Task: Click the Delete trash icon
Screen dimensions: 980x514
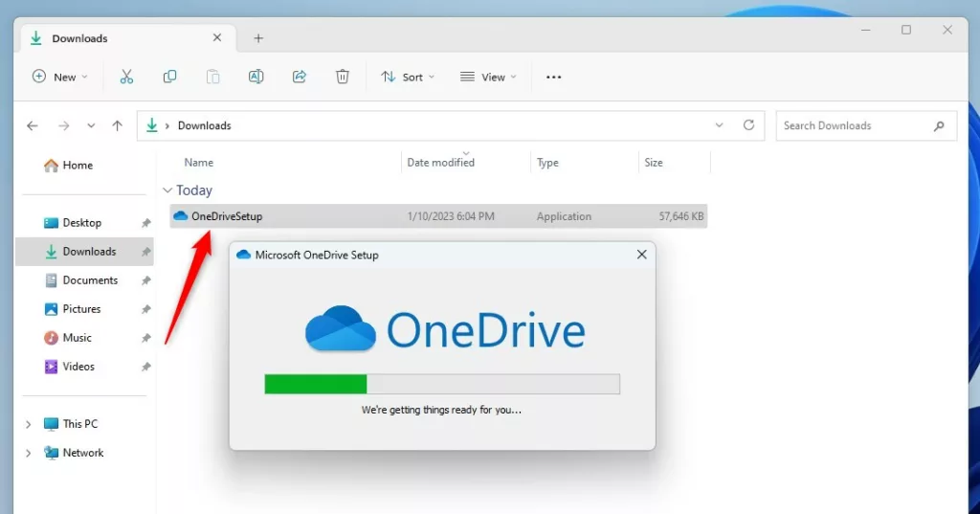Action: pos(343,77)
